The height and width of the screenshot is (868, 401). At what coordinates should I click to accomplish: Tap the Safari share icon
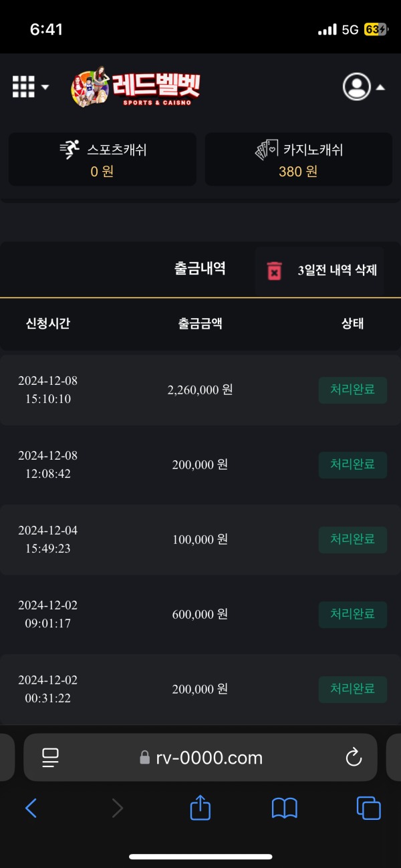pos(200,808)
